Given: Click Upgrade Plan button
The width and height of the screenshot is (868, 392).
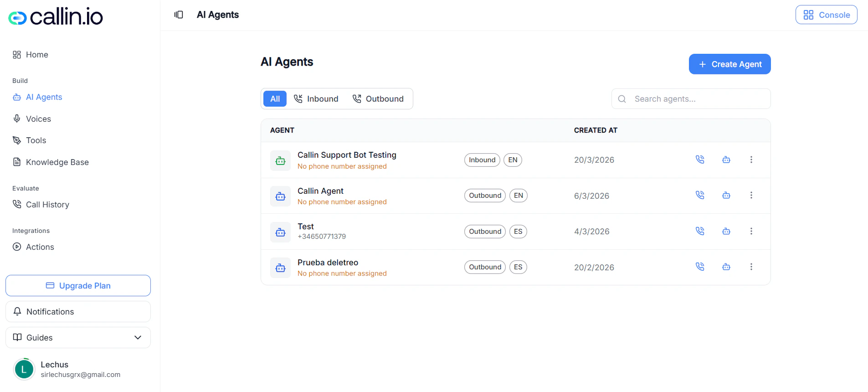Looking at the screenshot, I should (78, 285).
